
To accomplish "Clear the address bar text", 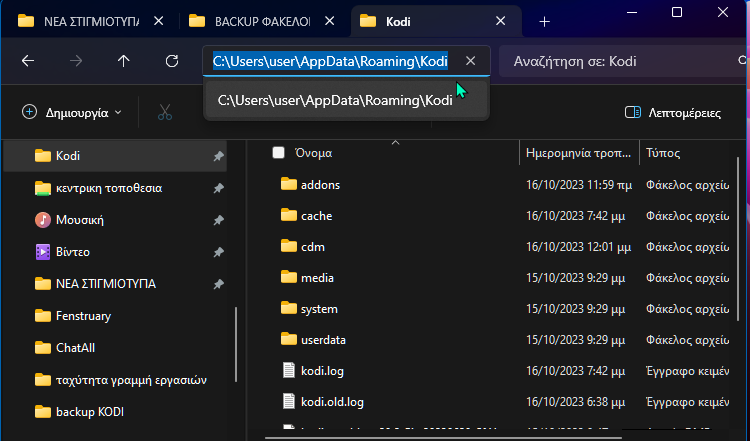I will pos(471,61).
